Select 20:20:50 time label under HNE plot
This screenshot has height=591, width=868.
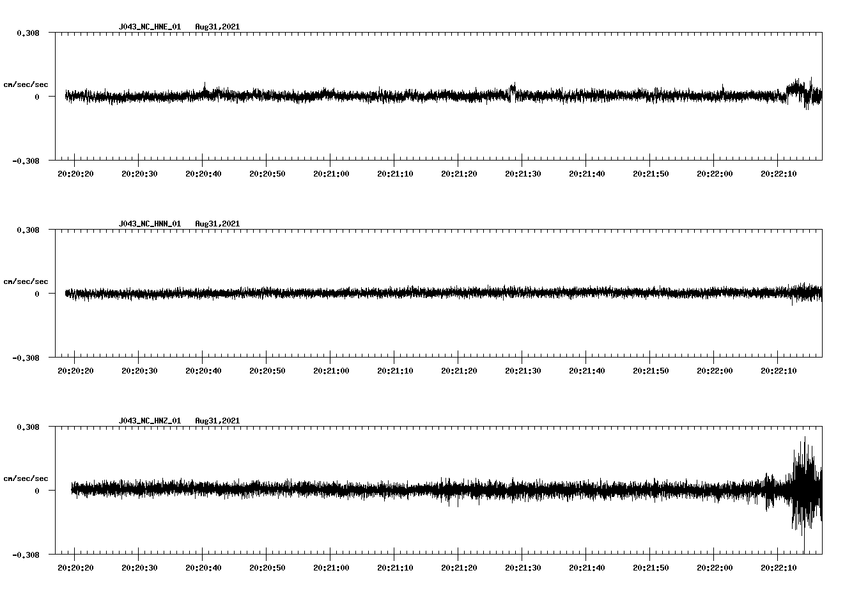(267, 173)
